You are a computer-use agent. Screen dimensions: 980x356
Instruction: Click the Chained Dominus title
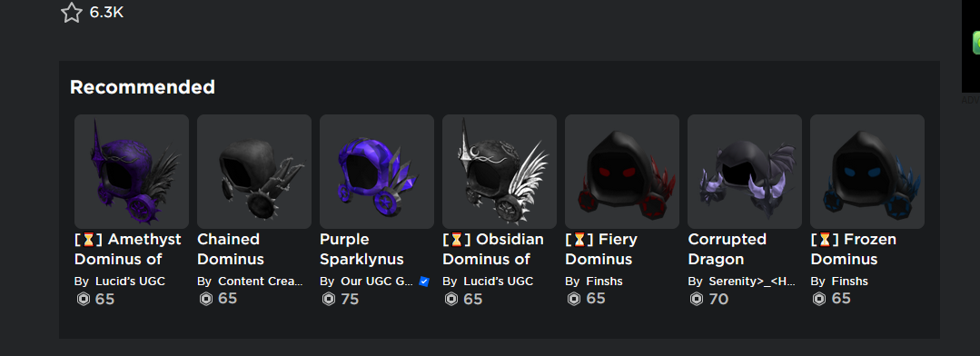point(231,249)
